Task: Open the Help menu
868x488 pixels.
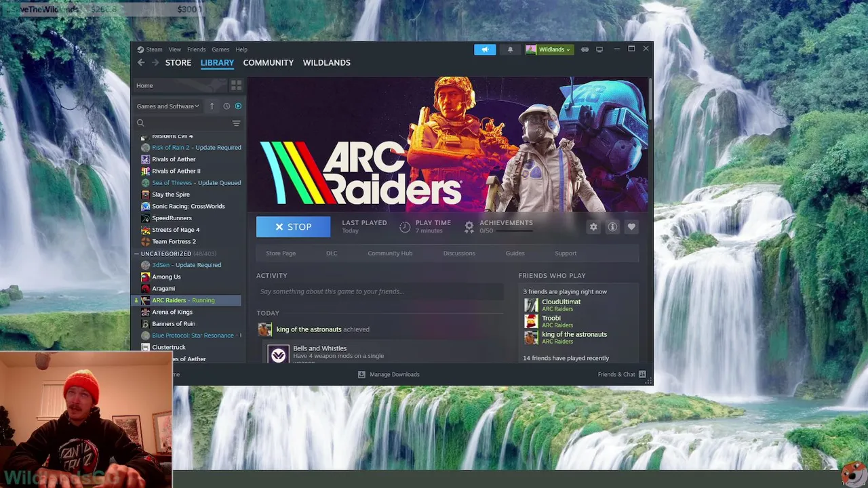Action: [241, 49]
